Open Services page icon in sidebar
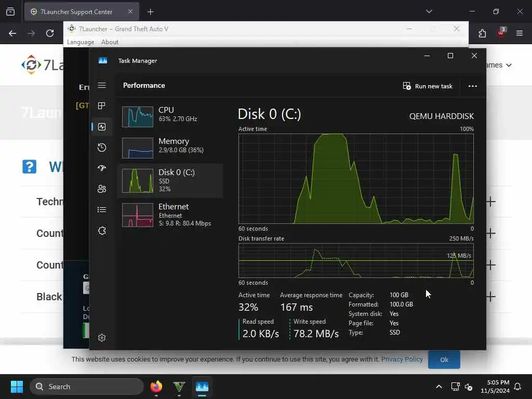This screenshot has height=399, width=532. (102, 231)
